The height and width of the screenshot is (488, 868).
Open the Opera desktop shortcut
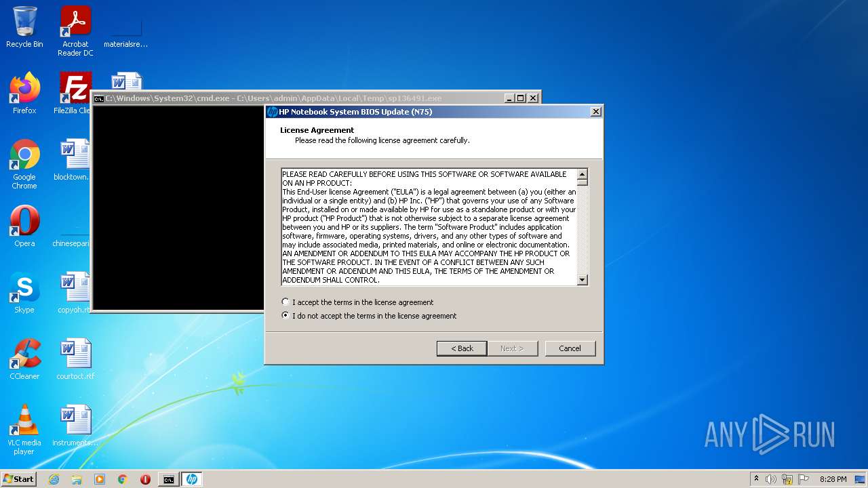[x=24, y=226]
